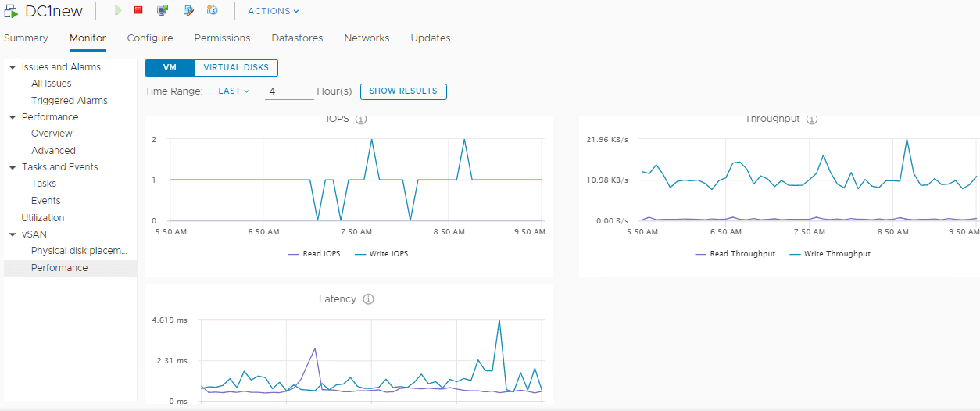Toggle Write IOPS legend entry
The image size is (980, 411).
381,254
